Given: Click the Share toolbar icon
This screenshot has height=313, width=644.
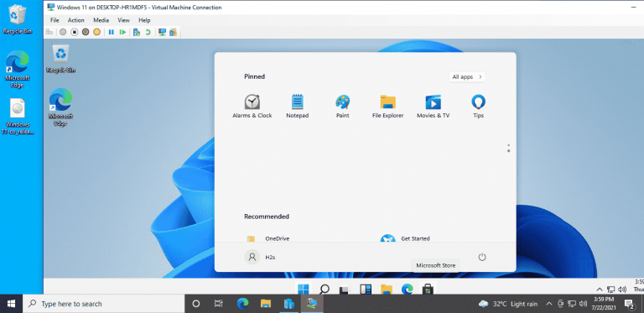Looking at the screenshot, I should (174, 32).
